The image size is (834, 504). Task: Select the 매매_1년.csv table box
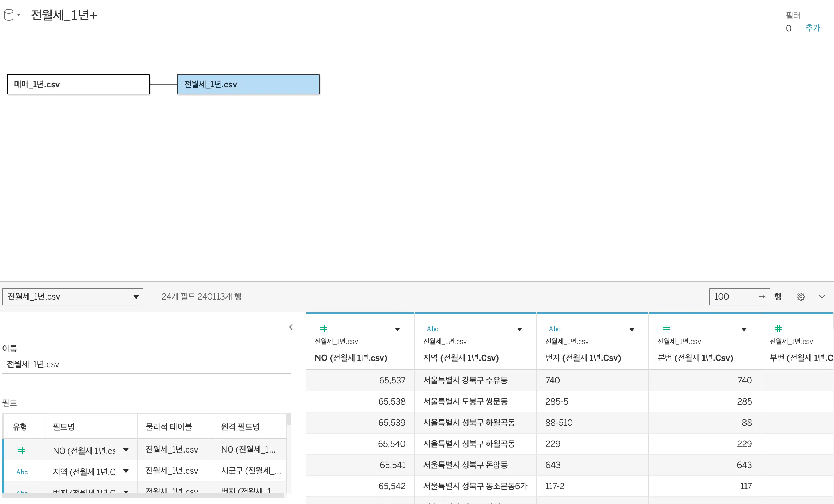point(78,84)
